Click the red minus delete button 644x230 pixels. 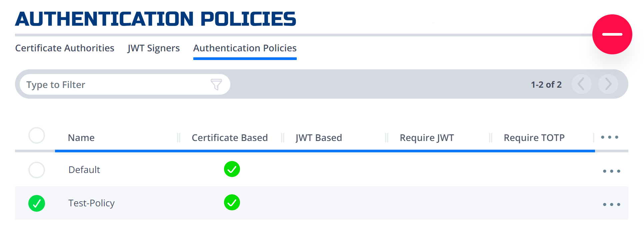click(612, 34)
